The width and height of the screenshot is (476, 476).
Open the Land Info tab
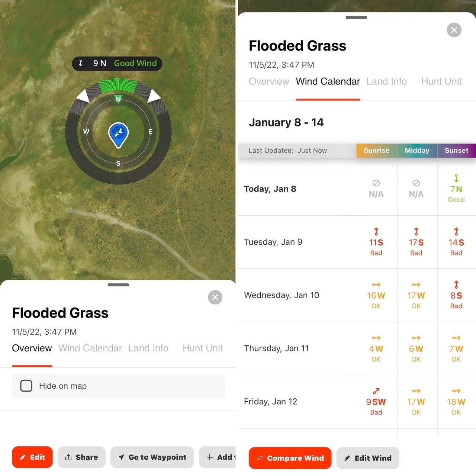click(x=387, y=81)
